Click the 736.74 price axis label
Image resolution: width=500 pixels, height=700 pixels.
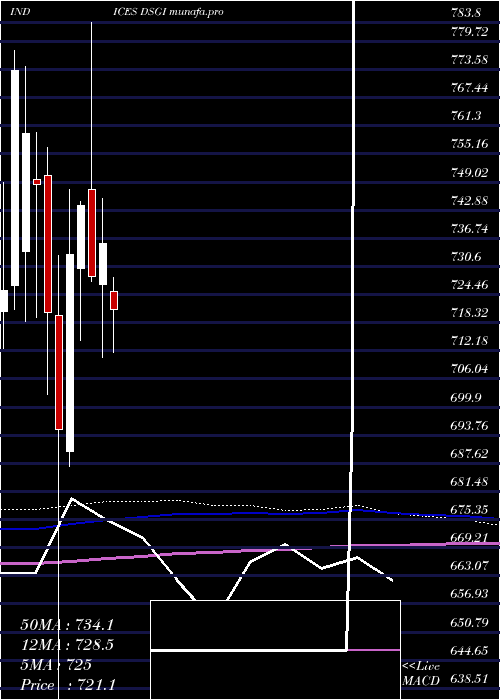[x=469, y=229]
